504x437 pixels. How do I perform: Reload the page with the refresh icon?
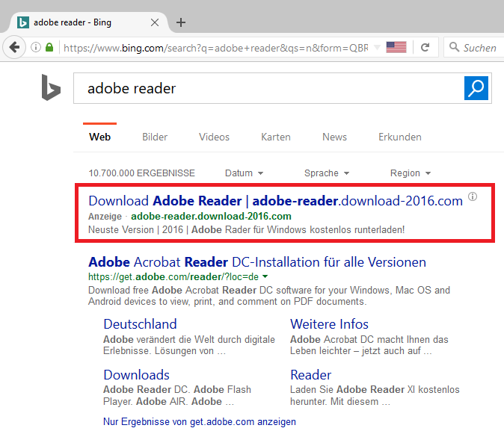pyautogui.click(x=425, y=48)
